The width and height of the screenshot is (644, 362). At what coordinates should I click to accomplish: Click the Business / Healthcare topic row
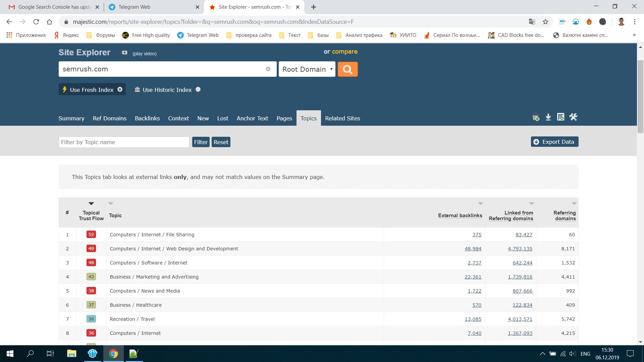(x=319, y=305)
